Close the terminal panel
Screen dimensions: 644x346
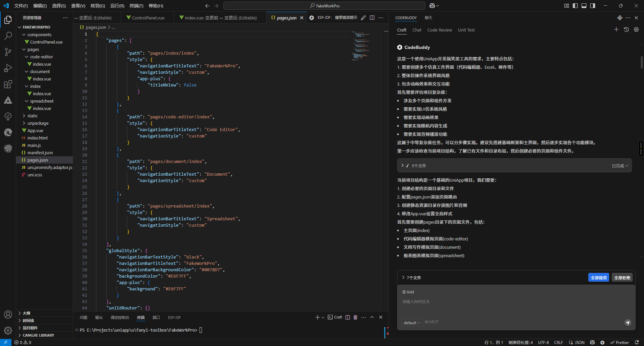[381, 317]
